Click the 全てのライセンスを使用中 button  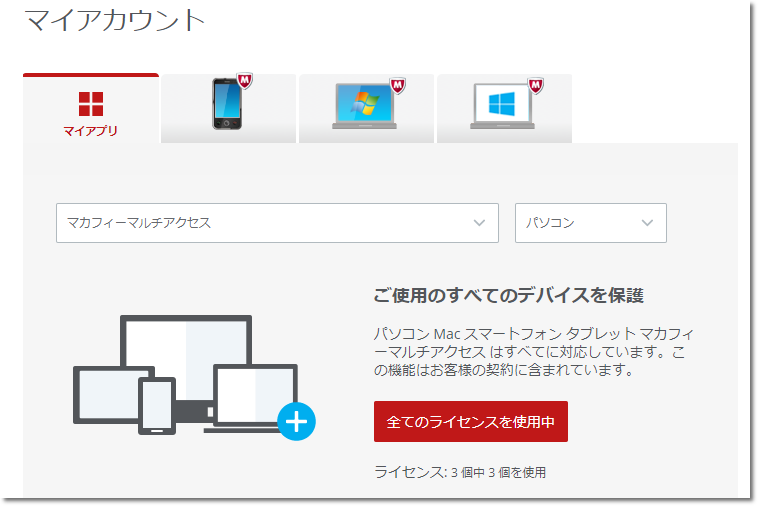[471, 421]
